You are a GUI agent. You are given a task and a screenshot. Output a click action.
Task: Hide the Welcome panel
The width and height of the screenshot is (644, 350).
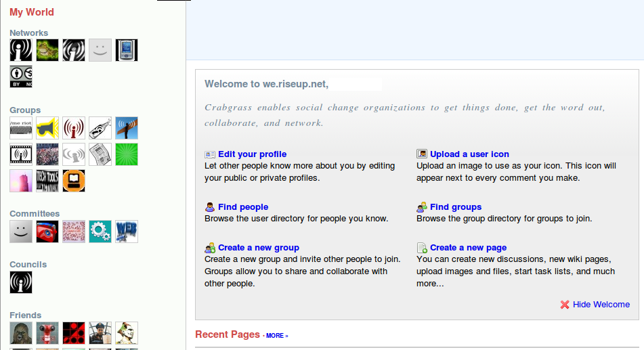pyautogui.click(x=601, y=305)
